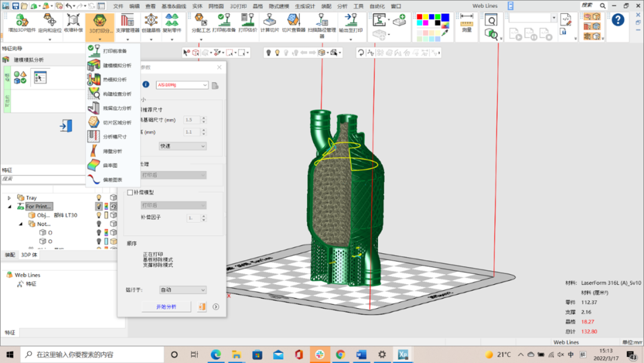Click the save icon in quick access toolbar
644x363 pixels.
[15, 6]
